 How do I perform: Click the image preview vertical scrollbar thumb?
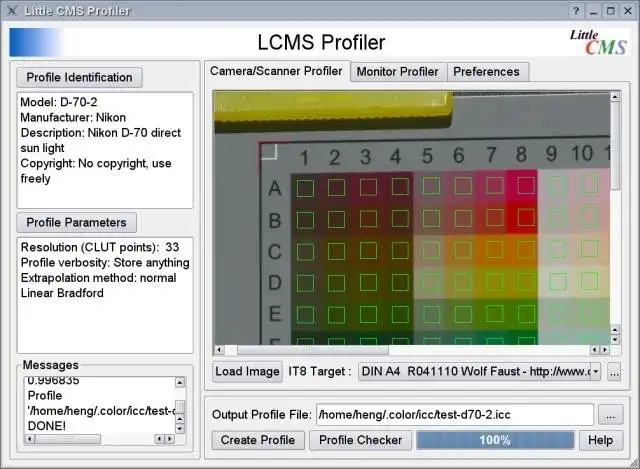click(x=615, y=146)
